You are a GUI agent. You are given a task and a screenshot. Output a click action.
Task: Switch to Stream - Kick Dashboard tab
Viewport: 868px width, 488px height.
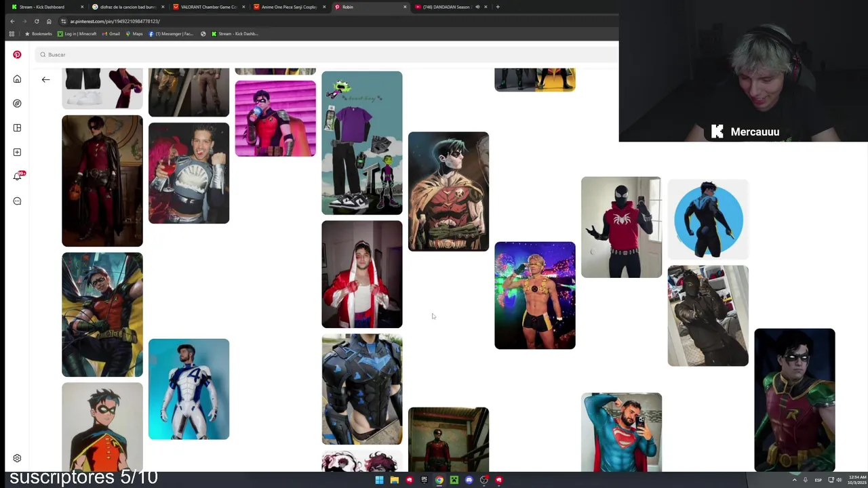[46, 7]
